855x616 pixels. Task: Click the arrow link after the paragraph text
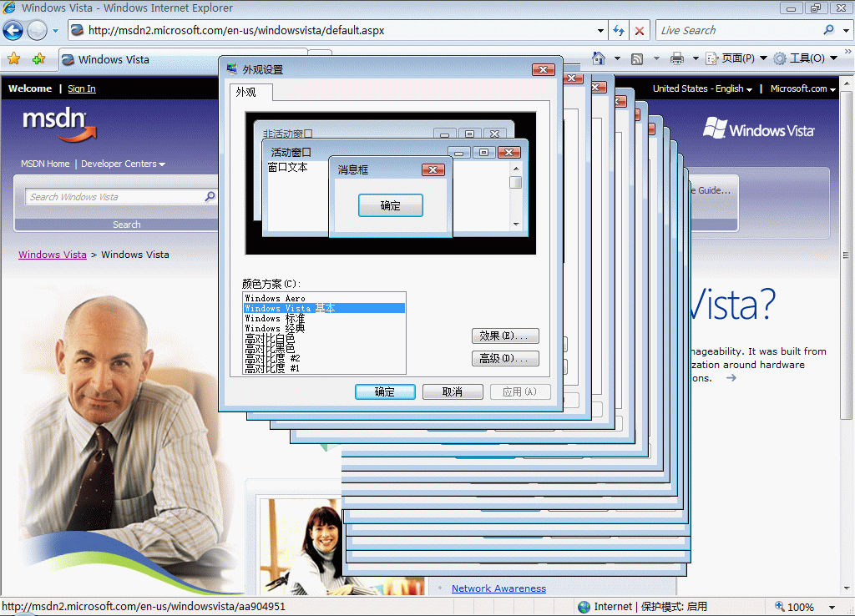pos(731,377)
